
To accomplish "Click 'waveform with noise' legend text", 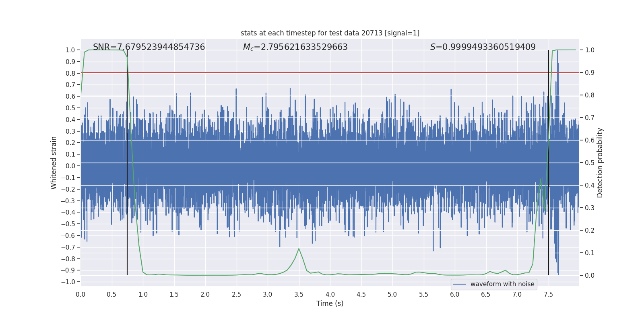I will [502, 284].
